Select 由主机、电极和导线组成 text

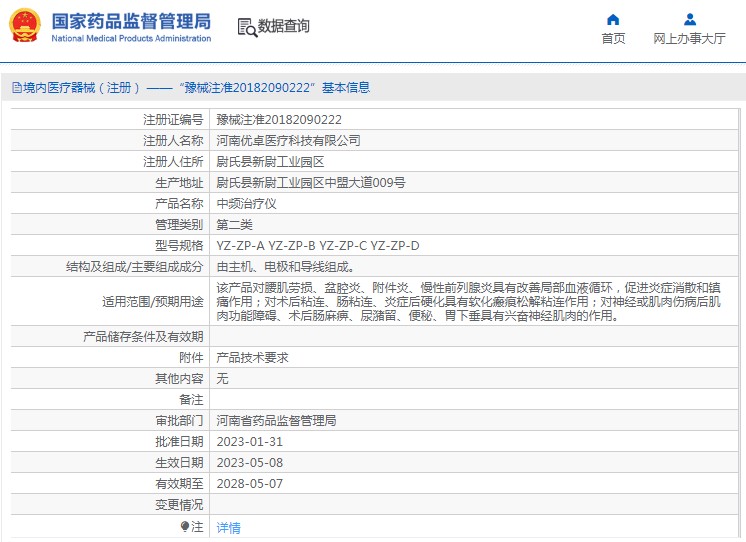pyautogui.click(x=285, y=266)
